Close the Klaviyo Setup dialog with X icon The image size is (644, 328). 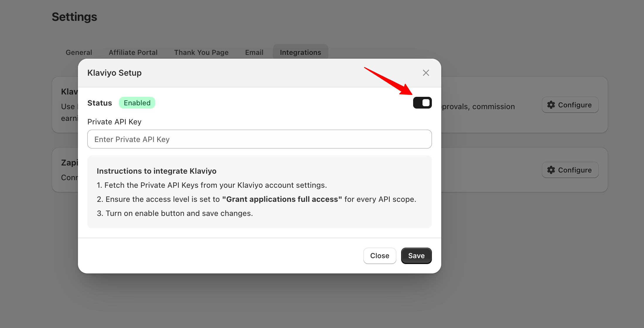426,73
